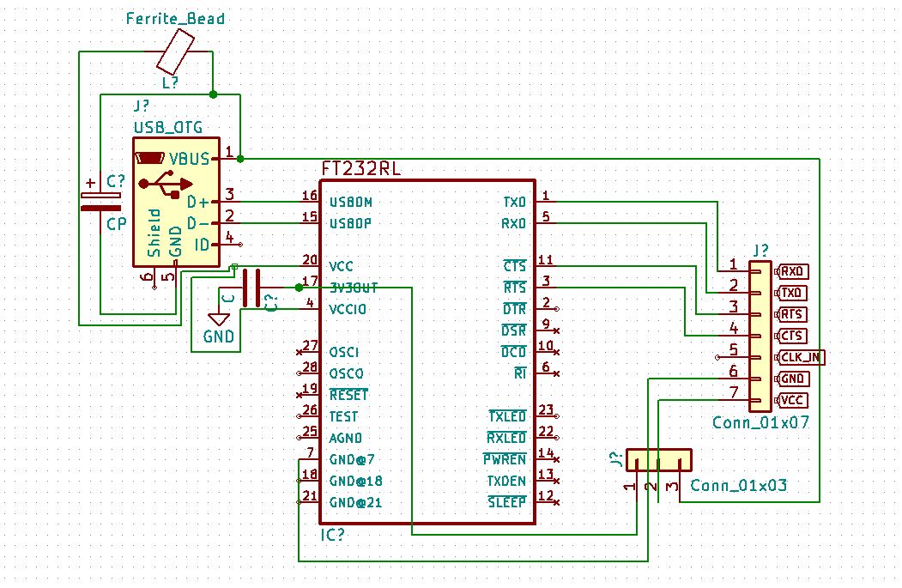The width and height of the screenshot is (902, 588).
Task: Click the RTS pin label inside FT232RL
Action: (x=515, y=288)
